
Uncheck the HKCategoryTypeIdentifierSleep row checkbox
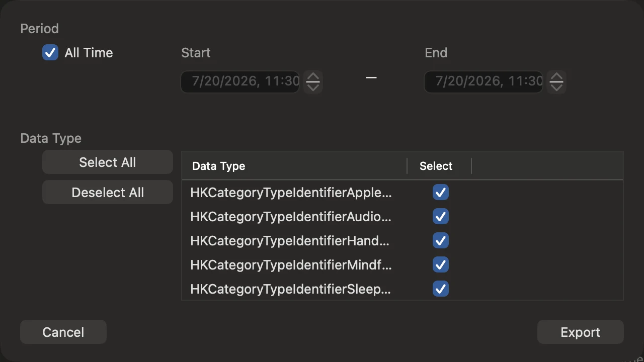441,289
